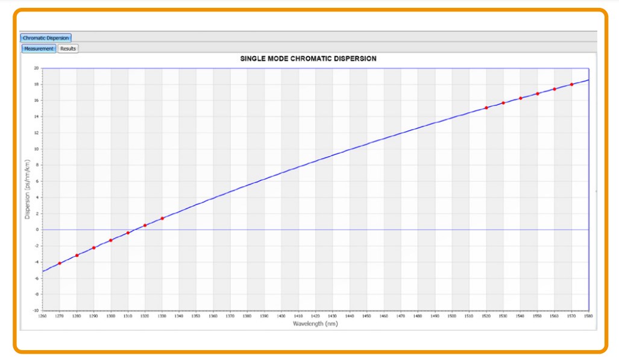Click the y-axis tick label '6'
This screenshot has width=619, height=364.
37,181
